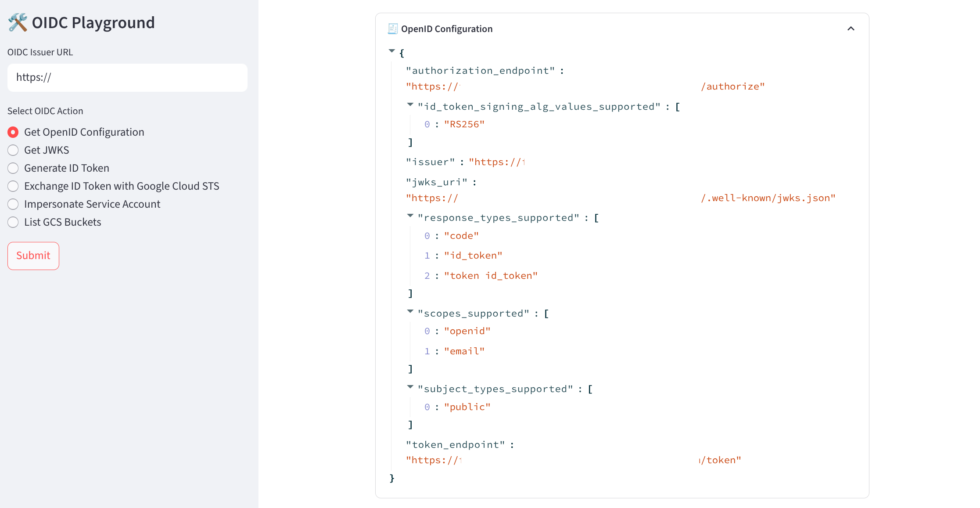Collapse scopes_supported array triangle
Image resolution: width=980 pixels, height=508 pixels.
pyautogui.click(x=410, y=312)
